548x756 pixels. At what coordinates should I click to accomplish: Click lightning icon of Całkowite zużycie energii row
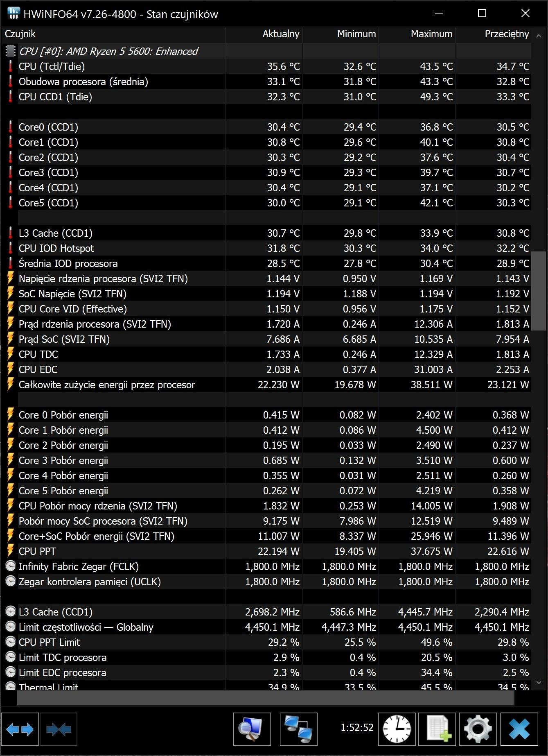(x=10, y=385)
